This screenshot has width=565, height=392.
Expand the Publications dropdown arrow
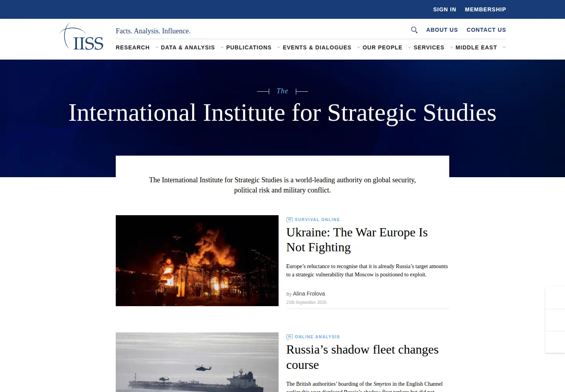pyautogui.click(x=279, y=48)
